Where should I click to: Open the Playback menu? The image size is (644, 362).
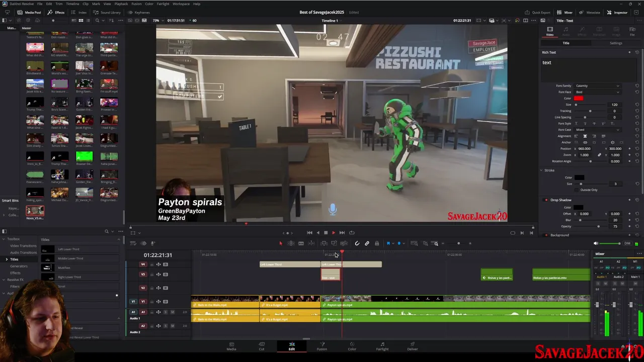coord(121,4)
